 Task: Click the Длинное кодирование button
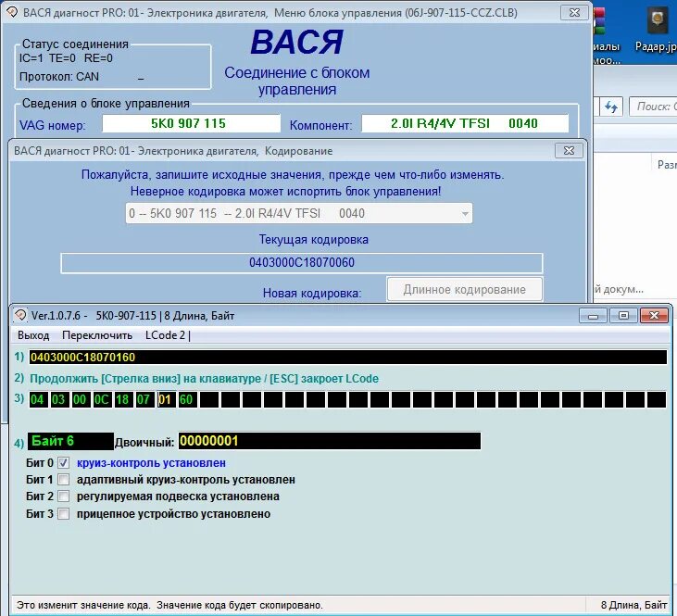coord(465,289)
